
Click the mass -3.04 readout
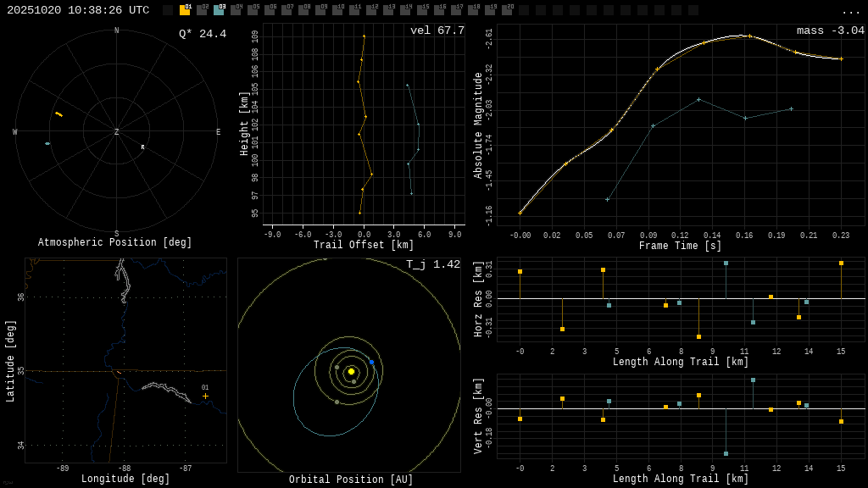tap(830, 30)
